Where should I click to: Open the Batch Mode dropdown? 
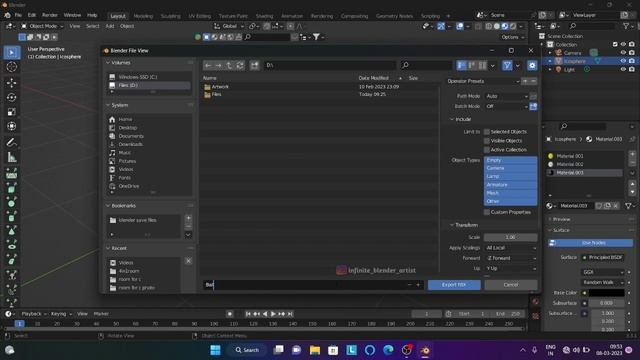point(507,107)
